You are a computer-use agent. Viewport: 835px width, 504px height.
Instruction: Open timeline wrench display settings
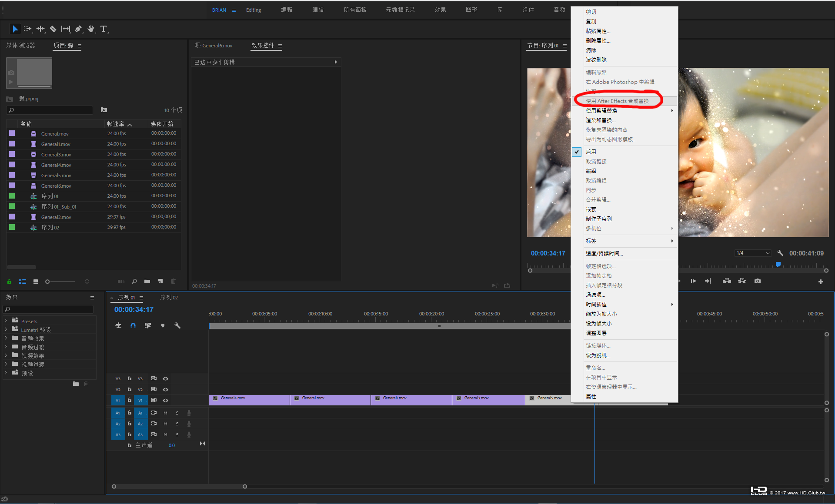click(177, 325)
